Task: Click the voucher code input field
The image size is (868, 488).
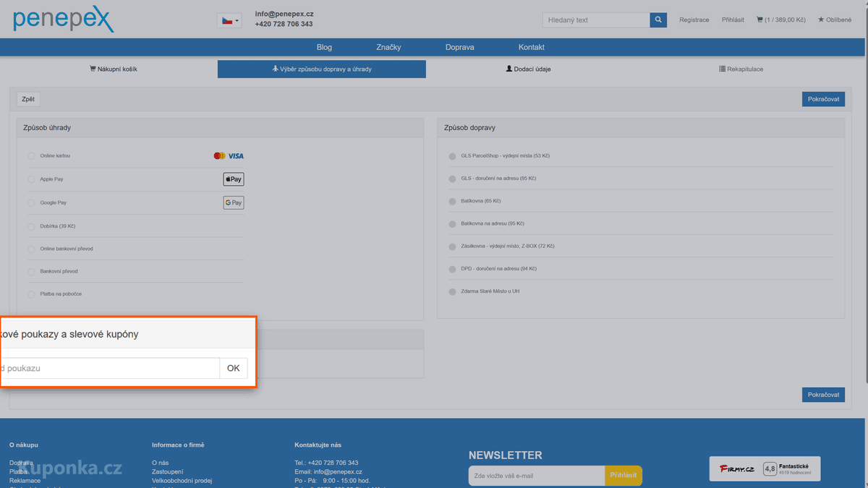Action: 109,368
